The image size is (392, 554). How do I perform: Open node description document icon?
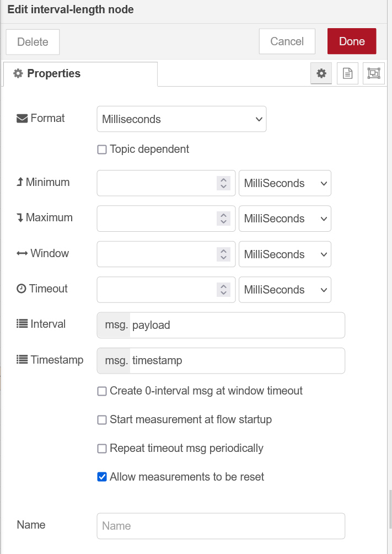pos(347,73)
